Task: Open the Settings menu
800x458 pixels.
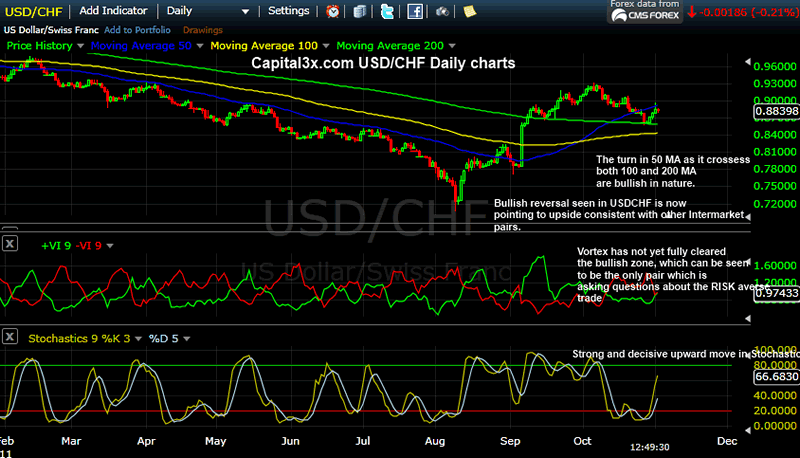Action: point(289,11)
